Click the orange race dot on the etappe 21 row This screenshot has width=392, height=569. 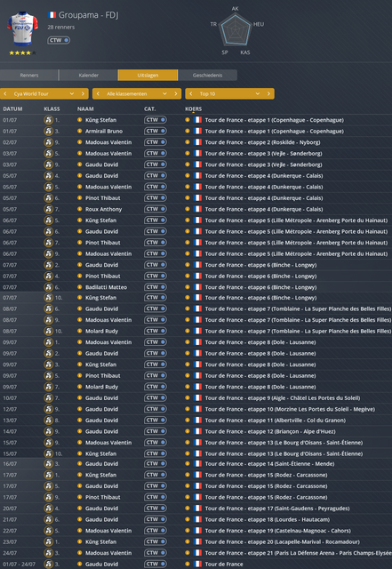click(x=188, y=553)
